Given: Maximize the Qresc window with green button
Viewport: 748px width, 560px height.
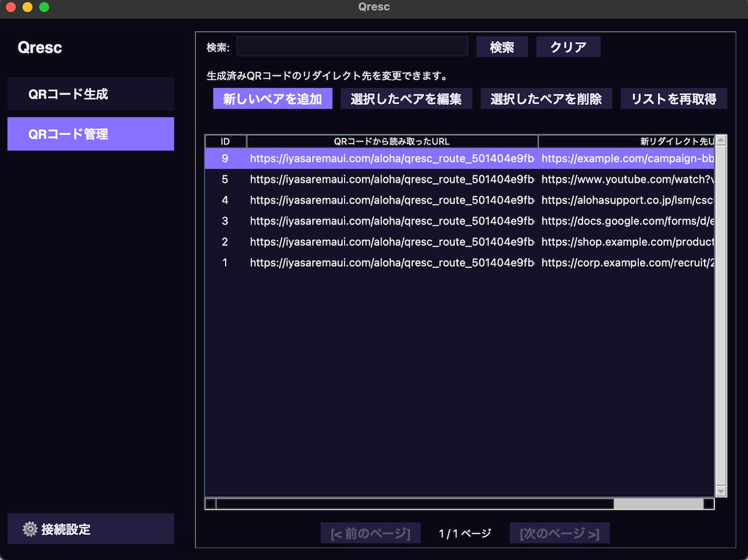Looking at the screenshot, I should click(44, 7).
